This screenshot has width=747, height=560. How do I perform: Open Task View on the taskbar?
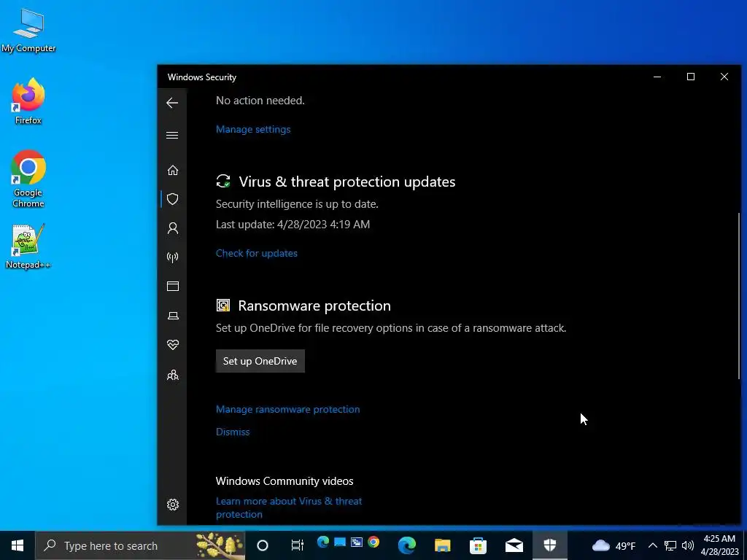pos(298,545)
